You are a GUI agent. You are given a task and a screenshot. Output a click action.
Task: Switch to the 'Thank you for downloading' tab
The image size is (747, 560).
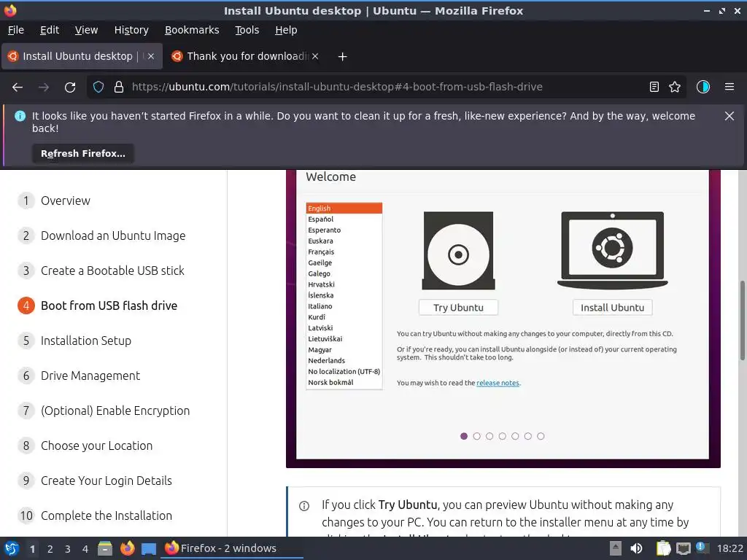(x=245, y=56)
